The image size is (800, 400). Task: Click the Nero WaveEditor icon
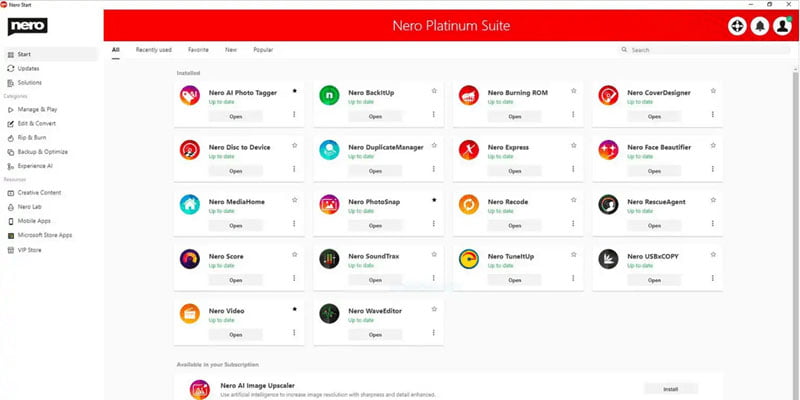pos(329,314)
